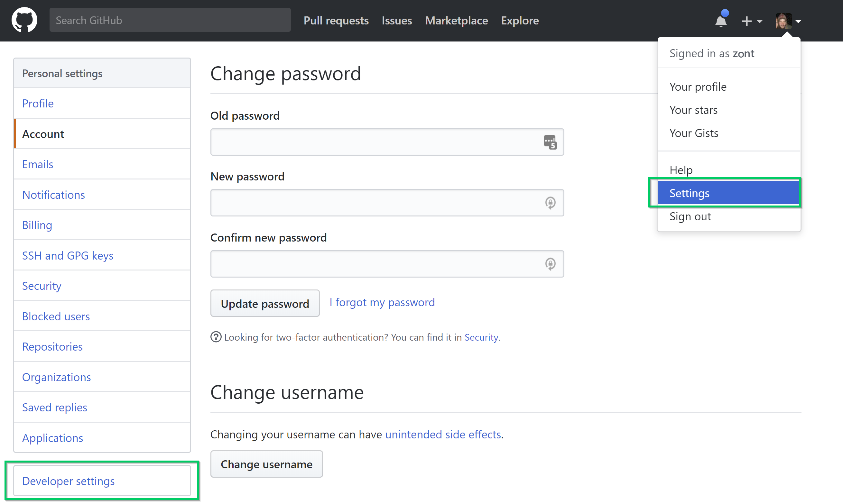This screenshot has height=504, width=843.
Task: Open the Marketplace menu item
Action: [457, 20]
